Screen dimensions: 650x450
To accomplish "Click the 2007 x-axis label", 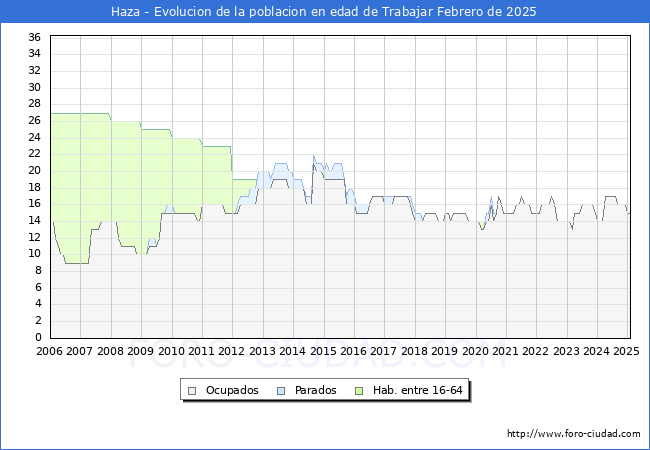I will point(80,351).
